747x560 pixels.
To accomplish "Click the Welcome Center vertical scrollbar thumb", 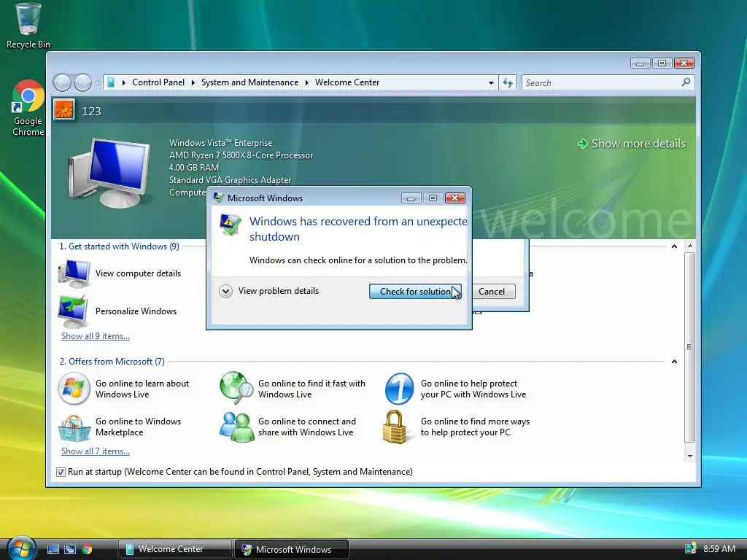I will (x=690, y=347).
